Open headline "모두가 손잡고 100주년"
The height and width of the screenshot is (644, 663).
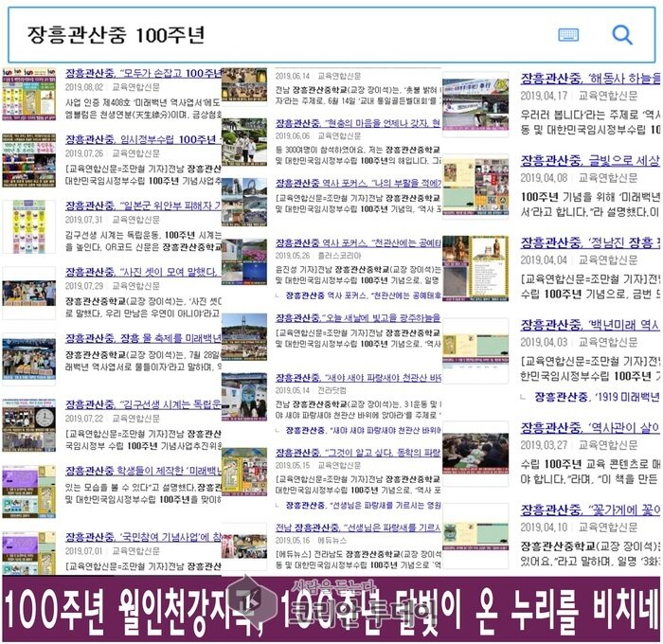coord(143,73)
